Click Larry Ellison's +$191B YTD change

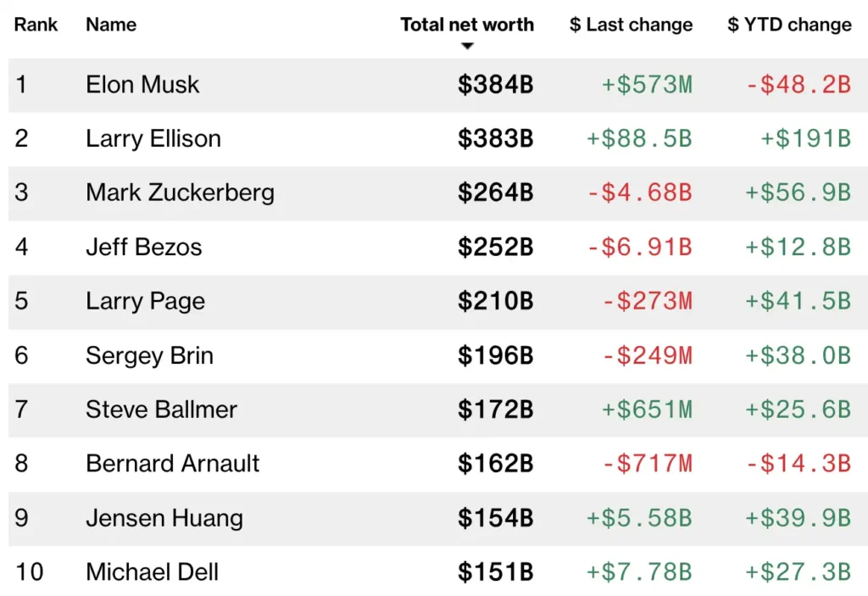pyautogui.click(x=805, y=139)
